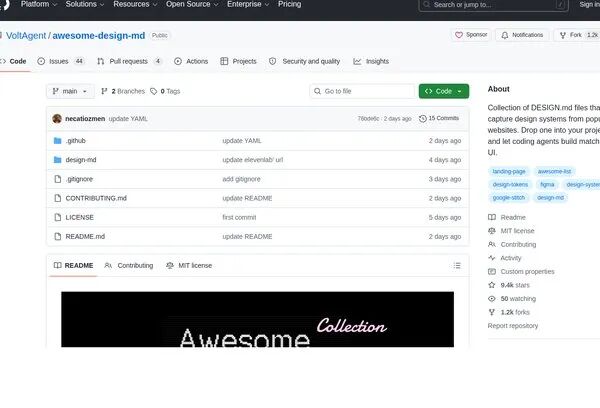The width and height of the screenshot is (600, 408).
Task: View the 50 watching link
Action: [x=512, y=299]
